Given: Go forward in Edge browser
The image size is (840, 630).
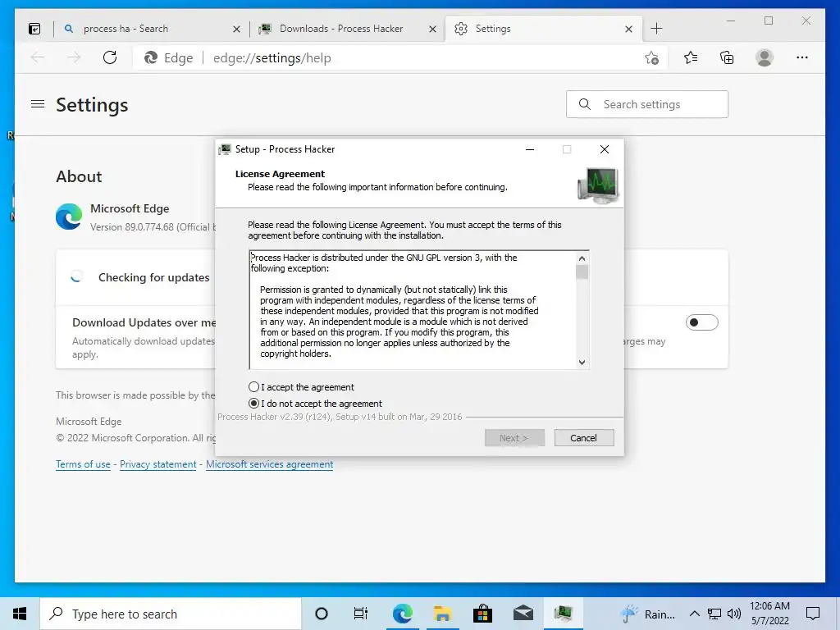Looking at the screenshot, I should pos(74,57).
